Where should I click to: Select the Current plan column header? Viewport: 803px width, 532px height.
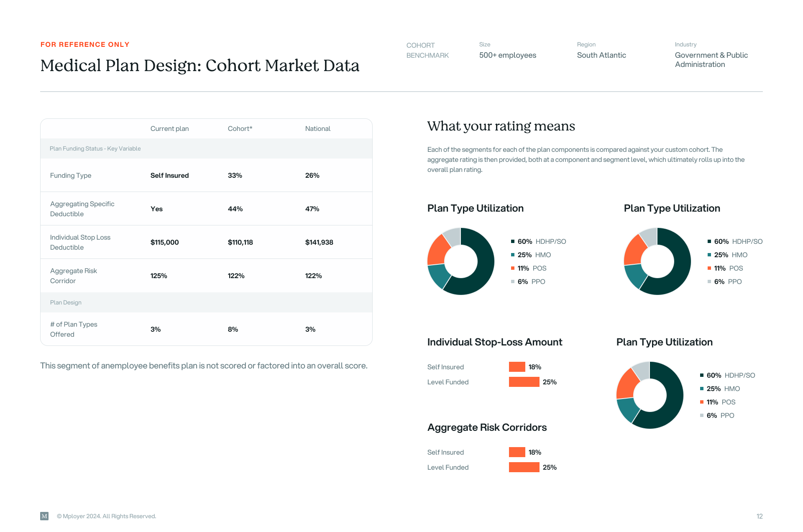click(x=169, y=129)
